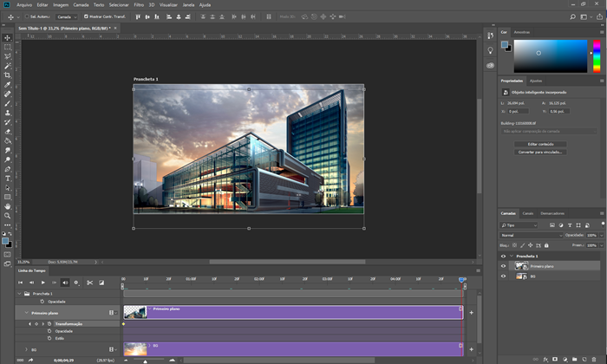Click the hue spectrum slider
Image resolution: width=607 pixels, height=364 pixels.
tap(597, 56)
